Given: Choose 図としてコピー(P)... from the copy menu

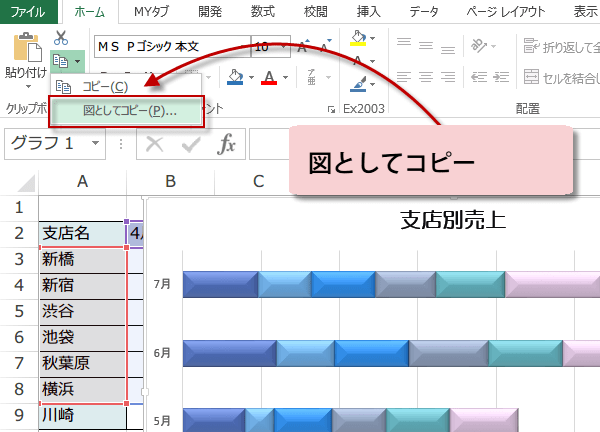Looking at the screenshot, I should click(126, 111).
